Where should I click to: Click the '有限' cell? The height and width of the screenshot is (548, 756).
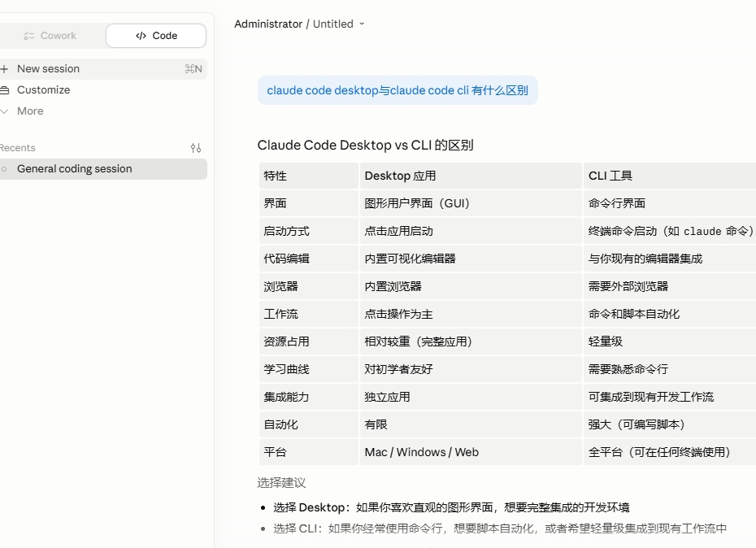471,424
